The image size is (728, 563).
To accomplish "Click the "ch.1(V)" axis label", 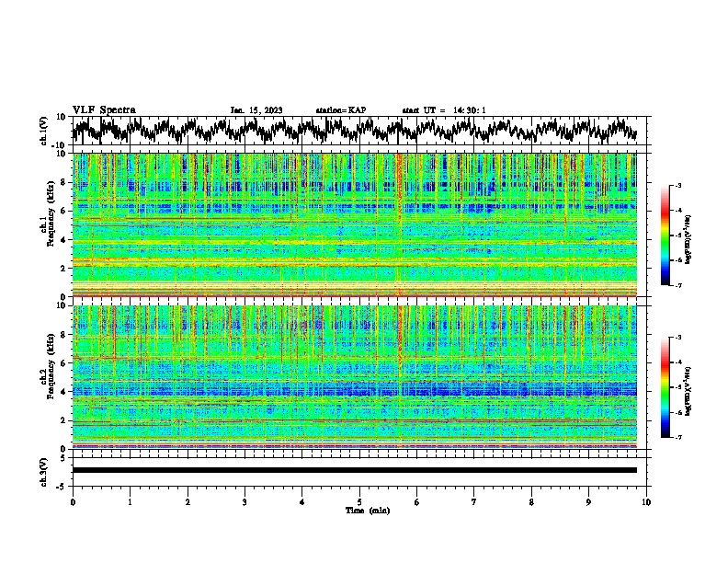I will (45, 131).
